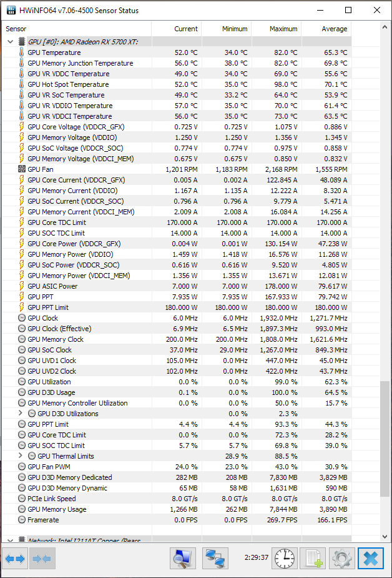
Task: Click the Maximum column header
Action: (276, 29)
